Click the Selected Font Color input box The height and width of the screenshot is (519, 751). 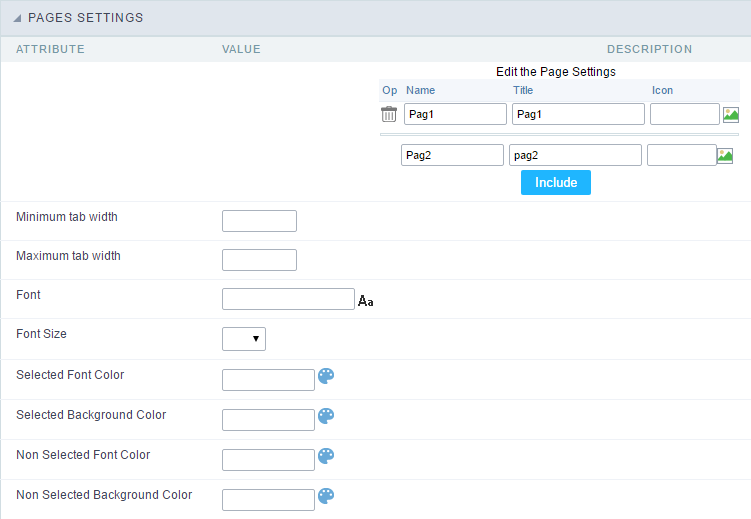268,380
